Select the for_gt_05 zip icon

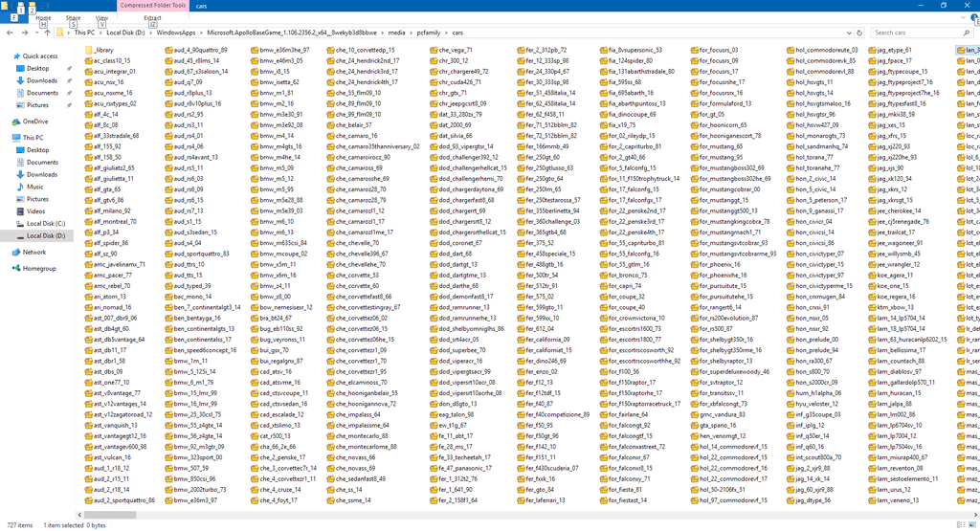(x=695, y=114)
